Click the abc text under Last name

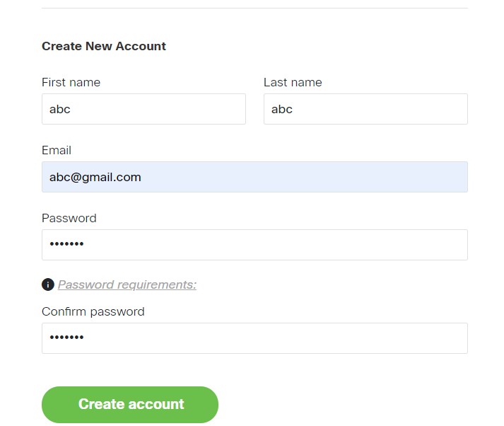tap(282, 109)
